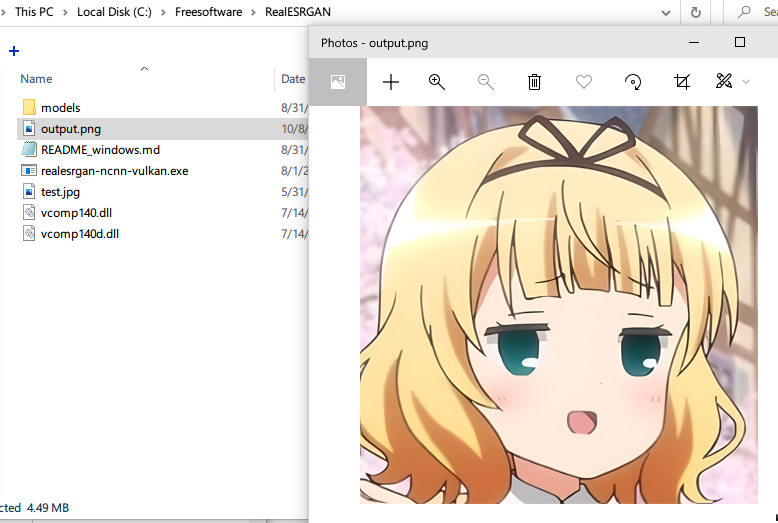Viewport: 778px width, 523px height.
Task: Click the test.jpg image icon
Action: (x=29, y=192)
